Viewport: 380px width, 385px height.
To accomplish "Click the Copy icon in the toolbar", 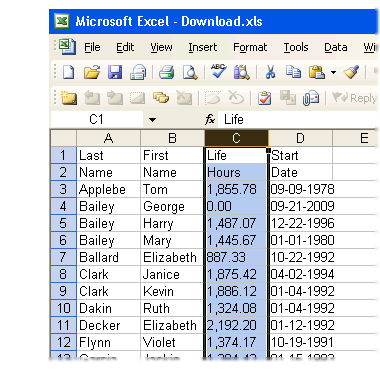I will coord(293,72).
